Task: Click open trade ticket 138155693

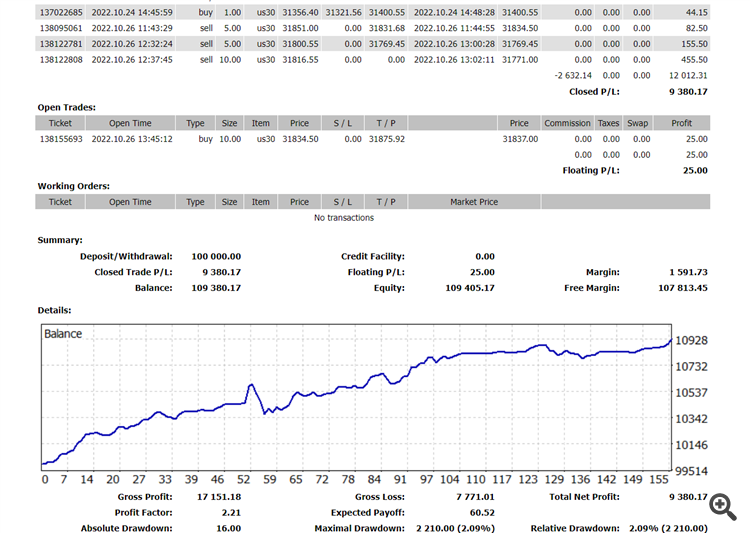Action: click(61, 139)
